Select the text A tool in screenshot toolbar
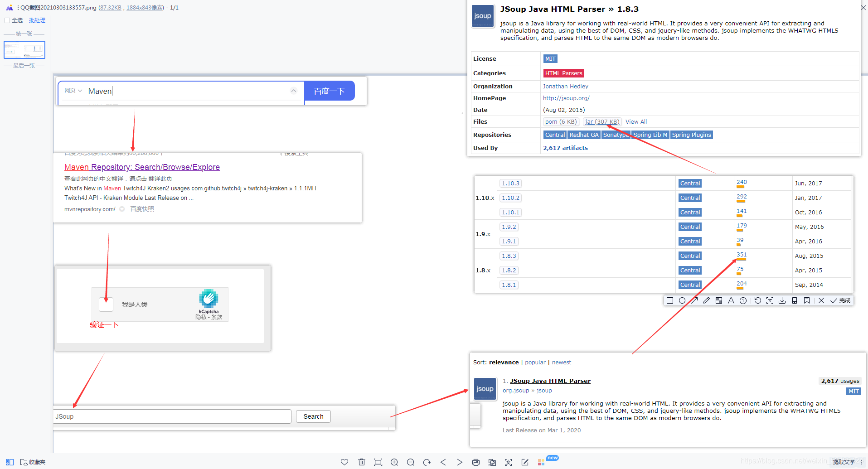This screenshot has width=868, height=469. [731, 300]
